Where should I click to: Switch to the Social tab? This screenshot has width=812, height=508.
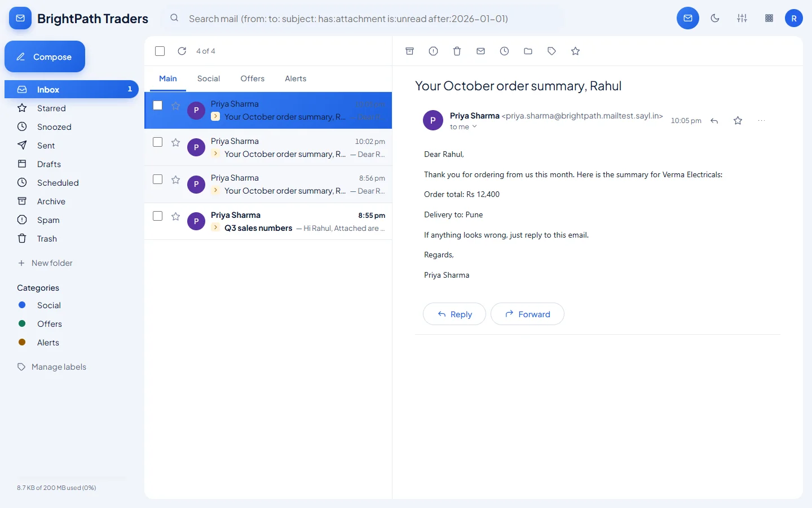coord(209,78)
